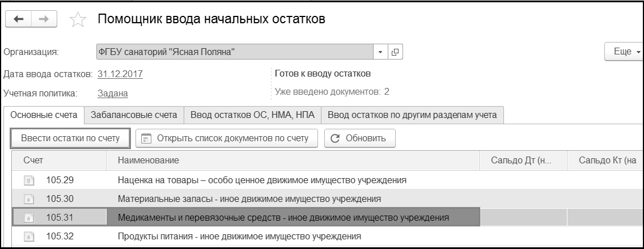Viewport: 644px width, 249px height.
Task: Open список документов по счету
Action: coord(226,138)
